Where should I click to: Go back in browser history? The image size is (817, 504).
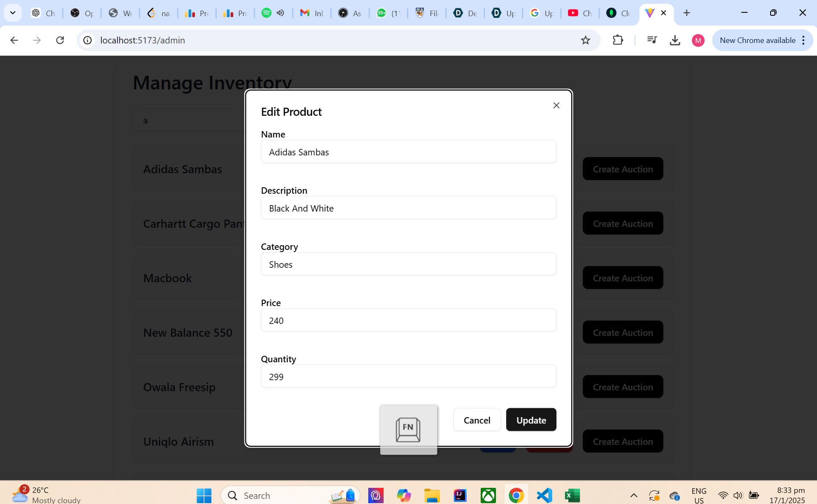(14, 40)
